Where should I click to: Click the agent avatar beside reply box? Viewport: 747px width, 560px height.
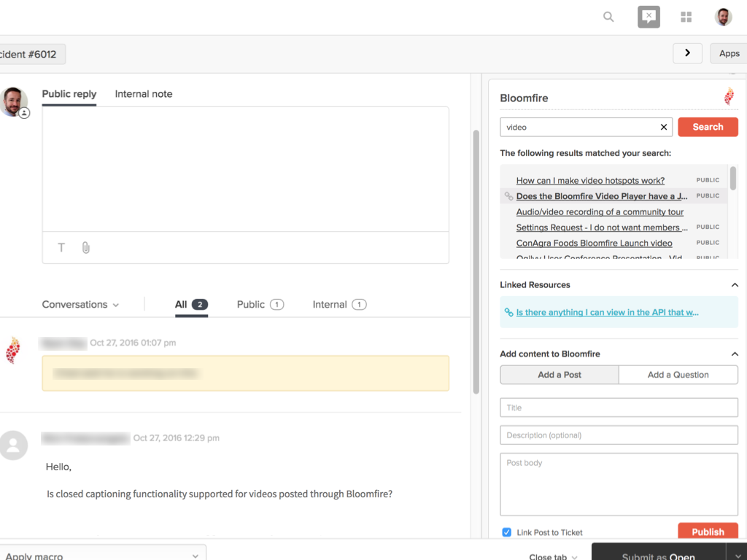(14, 101)
